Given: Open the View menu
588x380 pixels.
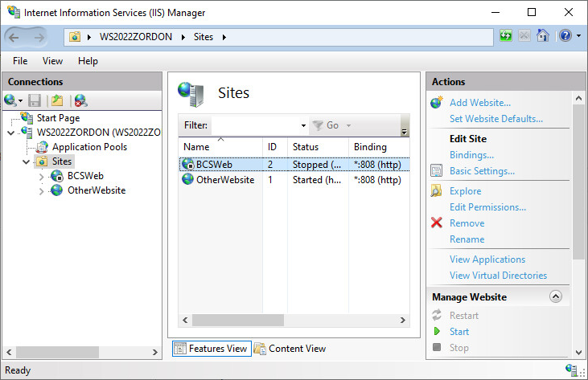Looking at the screenshot, I should click(x=52, y=61).
